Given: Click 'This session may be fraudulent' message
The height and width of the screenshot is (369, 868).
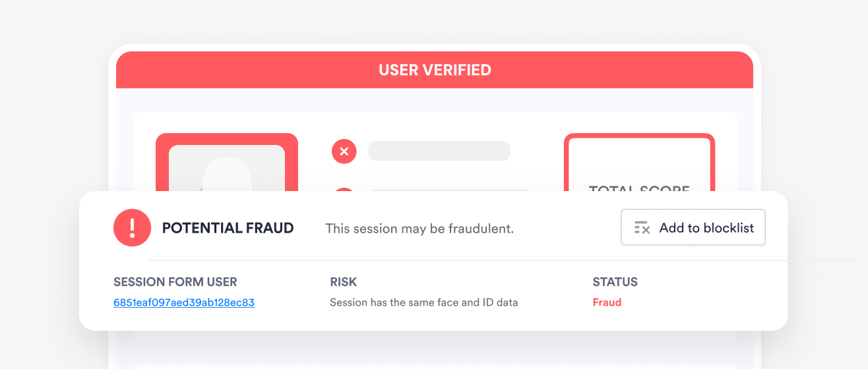Looking at the screenshot, I should (419, 229).
